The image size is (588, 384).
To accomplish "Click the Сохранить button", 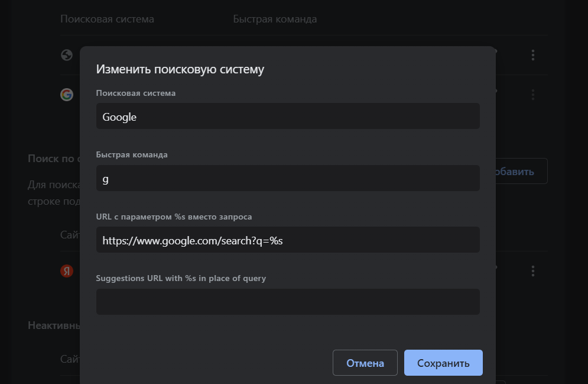I will click(443, 363).
